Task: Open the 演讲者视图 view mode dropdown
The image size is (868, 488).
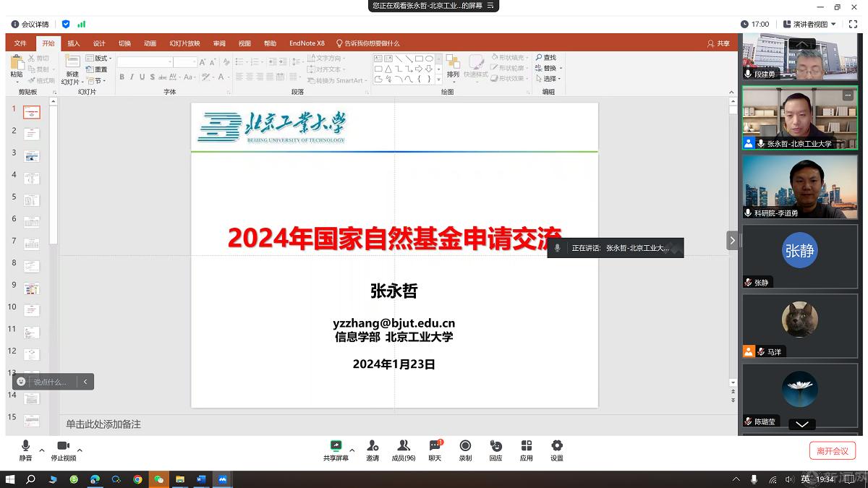Action: click(x=812, y=23)
